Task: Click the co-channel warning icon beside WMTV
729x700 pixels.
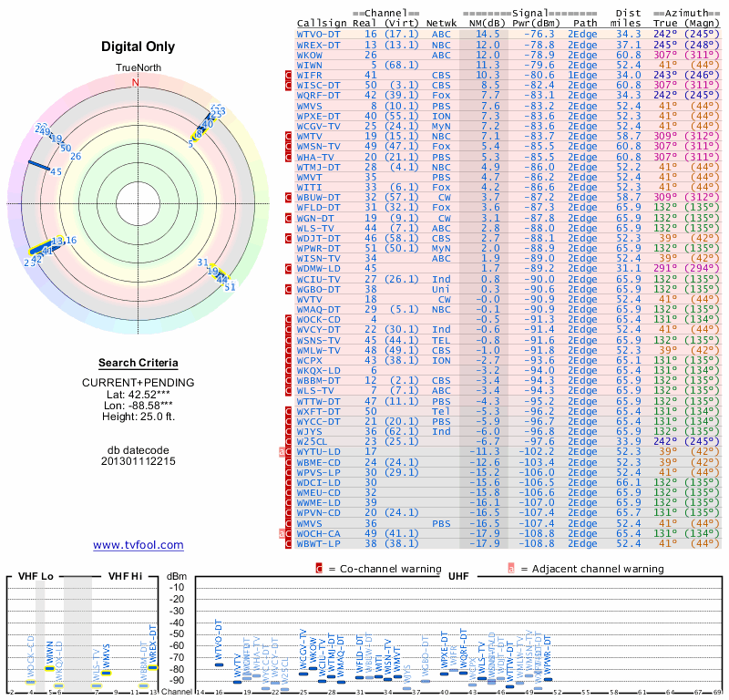Action: 289,136
